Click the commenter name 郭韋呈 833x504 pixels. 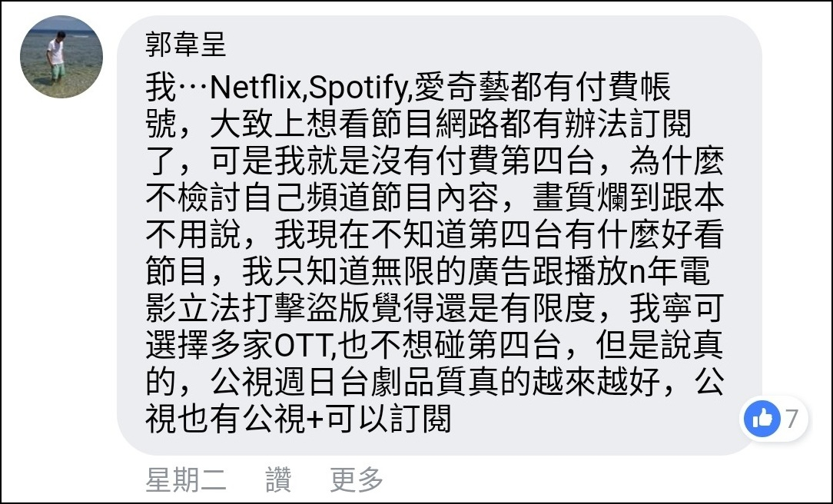point(186,45)
